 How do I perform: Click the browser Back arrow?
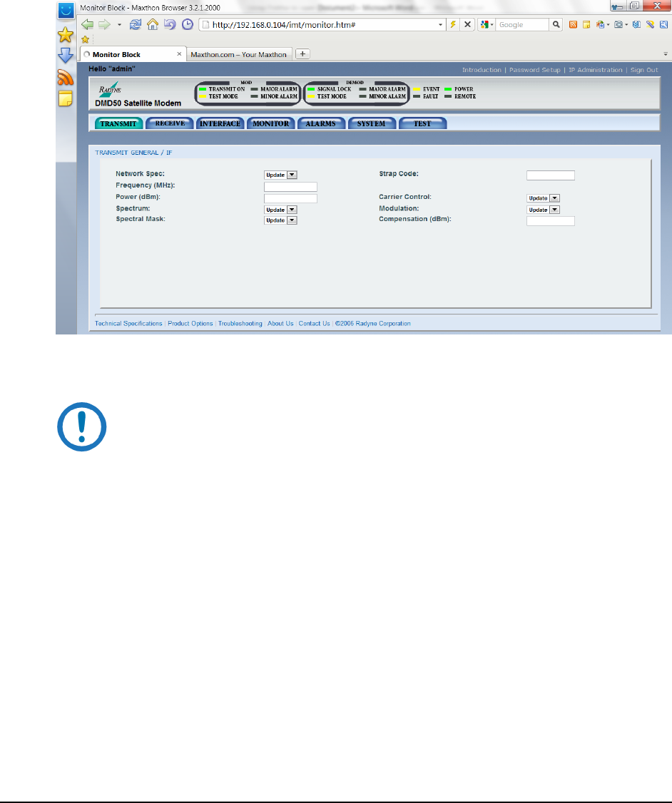[87, 24]
